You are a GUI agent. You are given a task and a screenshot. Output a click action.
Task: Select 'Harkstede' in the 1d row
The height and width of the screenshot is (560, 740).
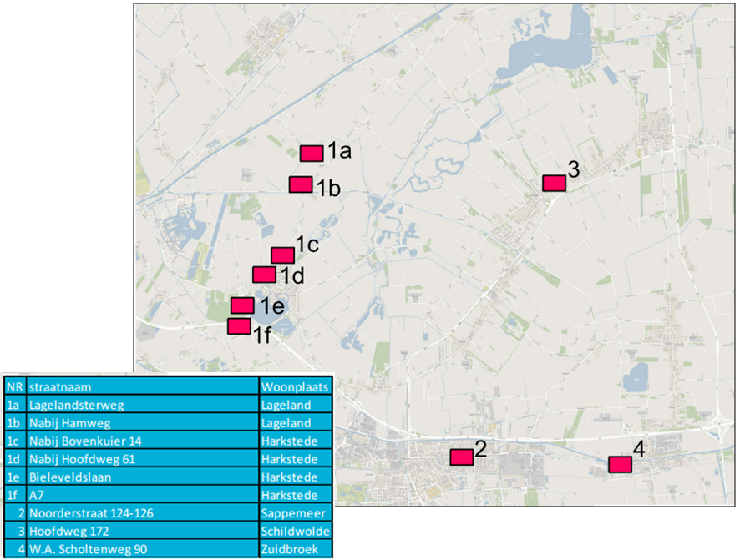pos(296,459)
